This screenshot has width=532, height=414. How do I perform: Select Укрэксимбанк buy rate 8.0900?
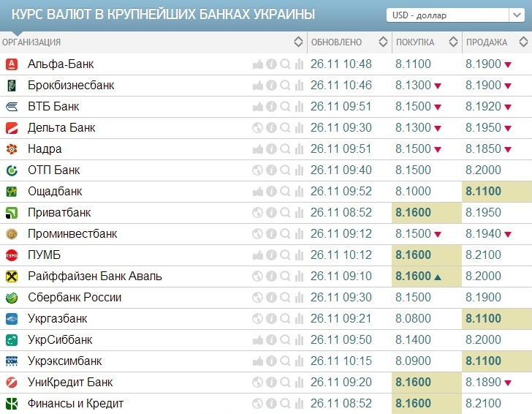(413, 361)
